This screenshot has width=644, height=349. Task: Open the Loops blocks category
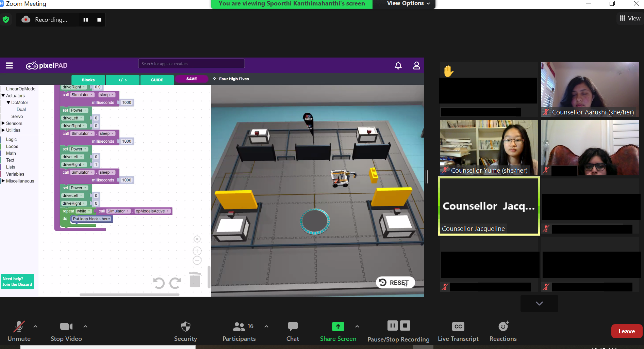(12, 146)
